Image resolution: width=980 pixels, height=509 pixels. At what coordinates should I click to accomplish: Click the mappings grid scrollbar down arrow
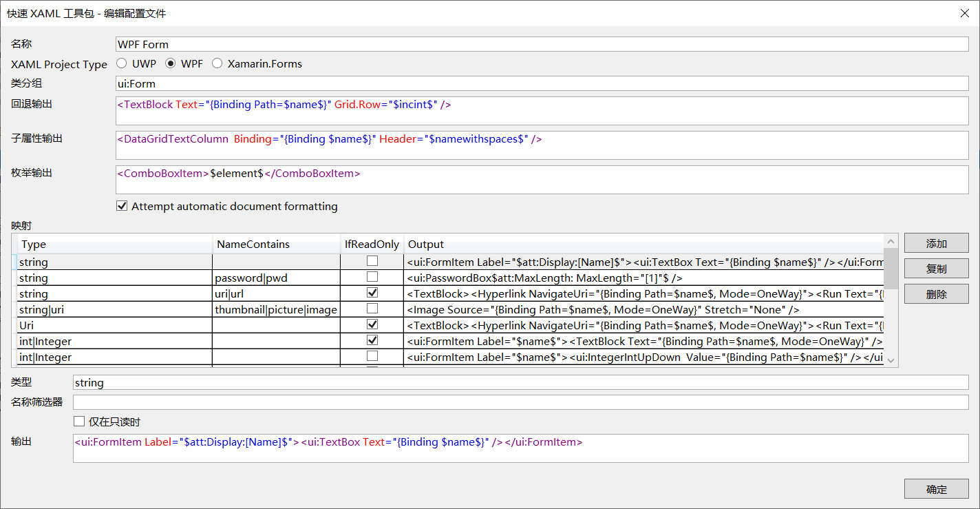[891, 359]
